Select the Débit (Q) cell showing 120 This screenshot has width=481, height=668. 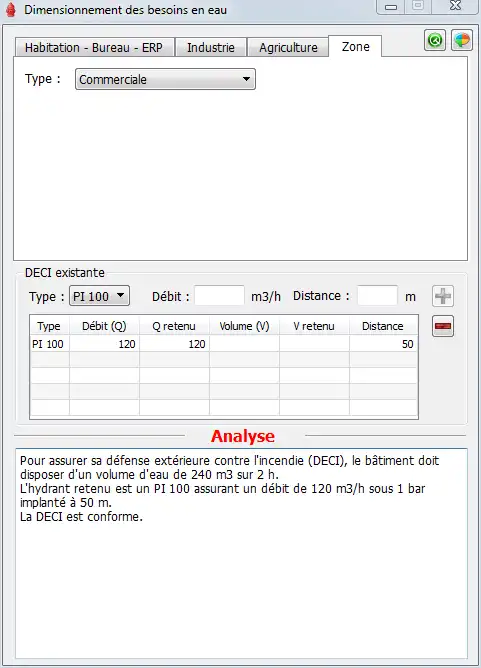coord(104,344)
